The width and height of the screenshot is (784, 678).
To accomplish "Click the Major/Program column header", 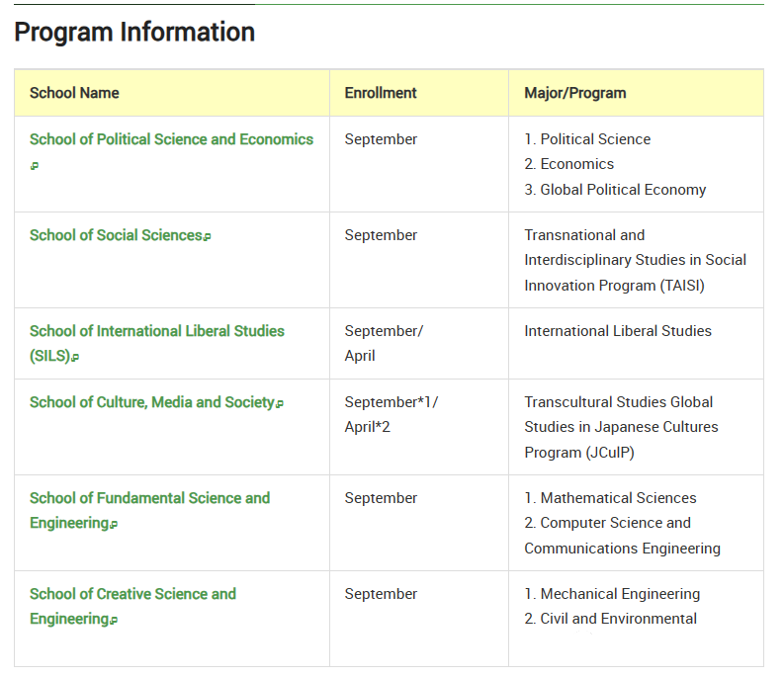I will click(574, 93).
